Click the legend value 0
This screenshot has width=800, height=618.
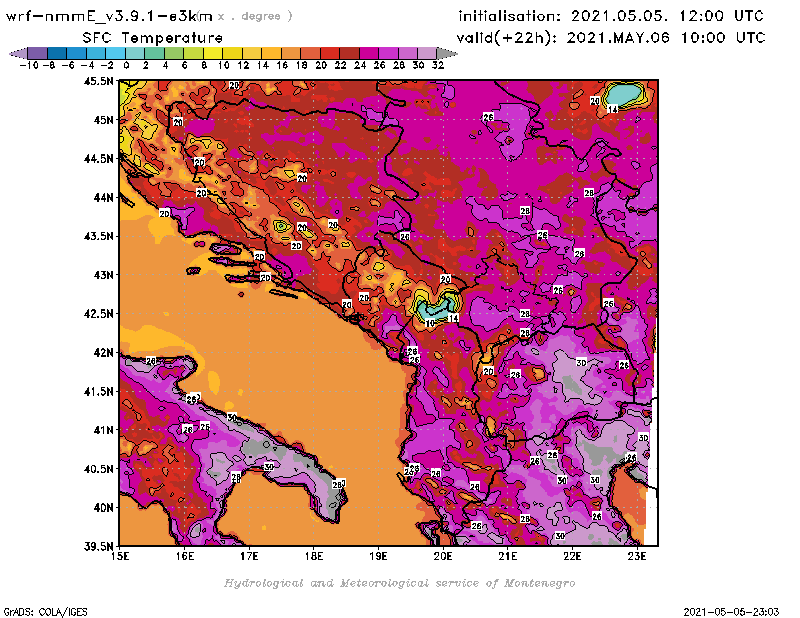pos(126,65)
